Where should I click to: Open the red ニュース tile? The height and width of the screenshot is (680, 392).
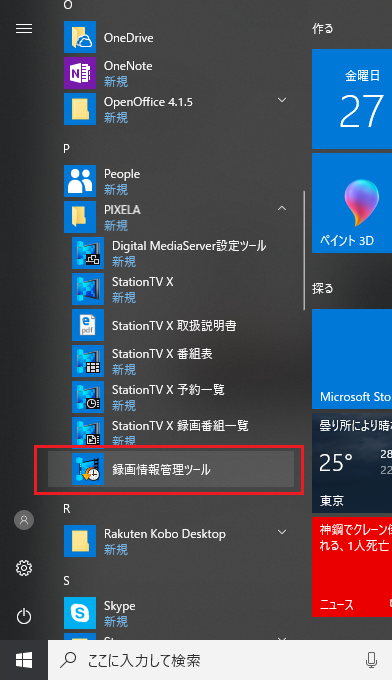[x=352, y=567]
